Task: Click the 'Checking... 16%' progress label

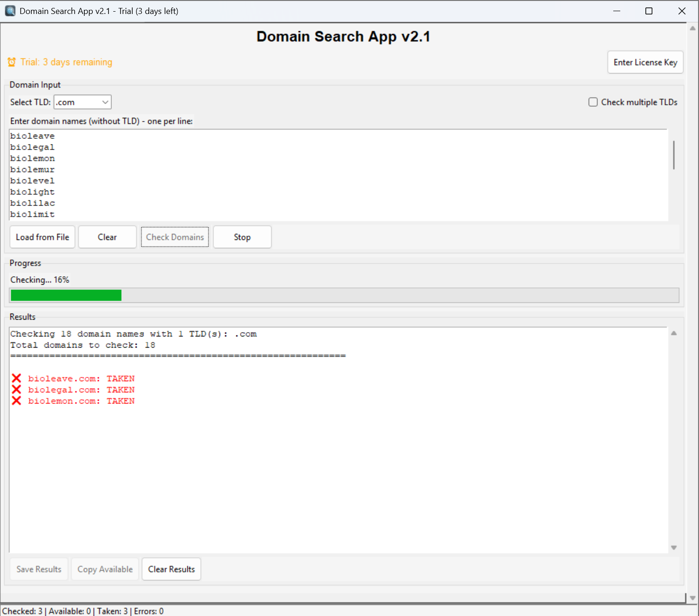Action: coord(40,280)
